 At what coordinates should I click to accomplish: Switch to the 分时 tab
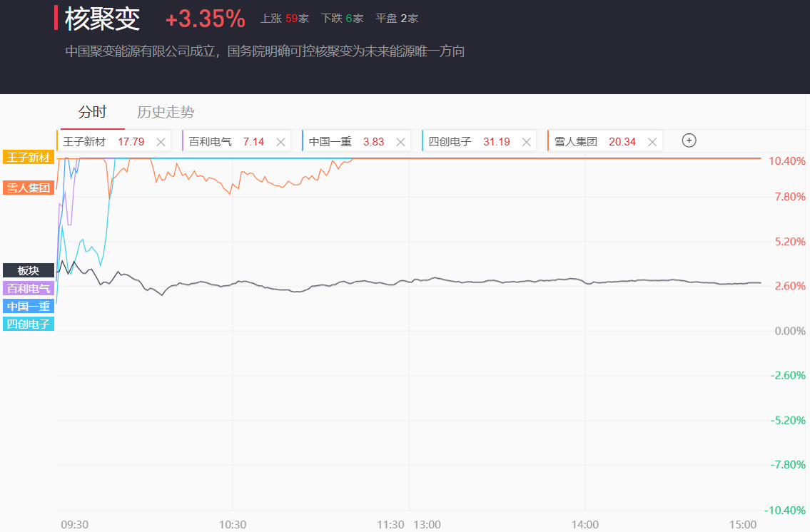92,112
